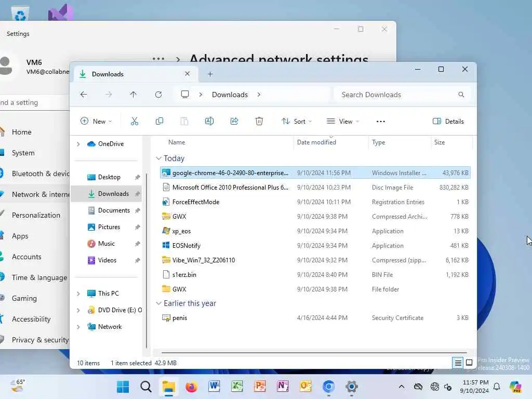532x399 pixels.
Task: Open Word from the taskbar
Action: (214, 387)
